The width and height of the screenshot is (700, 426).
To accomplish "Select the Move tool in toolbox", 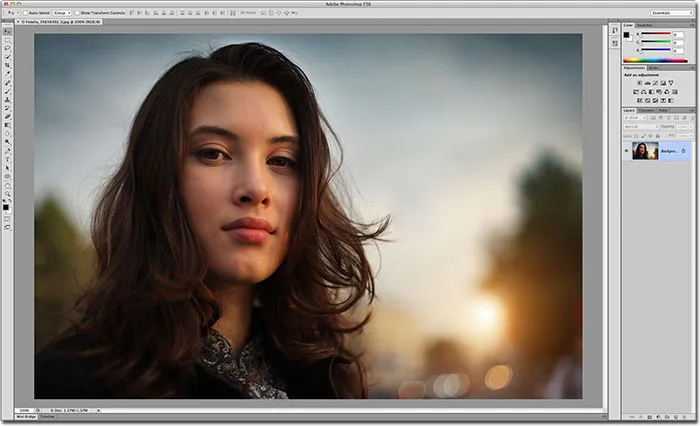I will (x=8, y=31).
